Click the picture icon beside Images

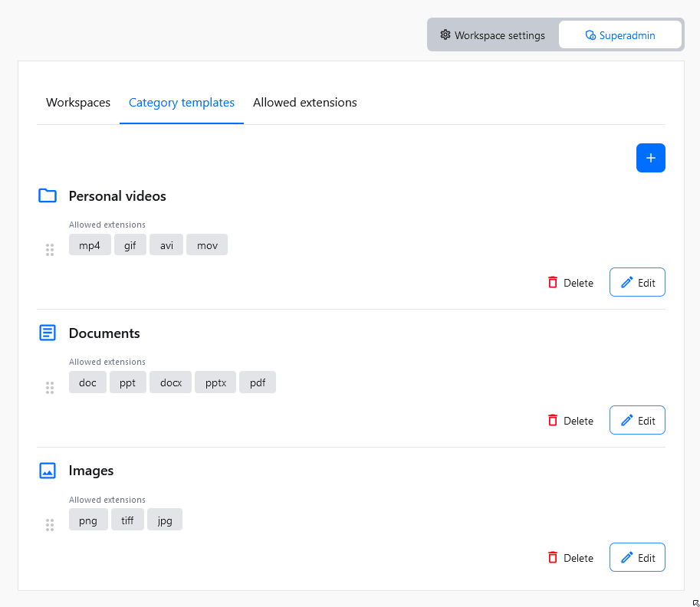pos(48,471)
